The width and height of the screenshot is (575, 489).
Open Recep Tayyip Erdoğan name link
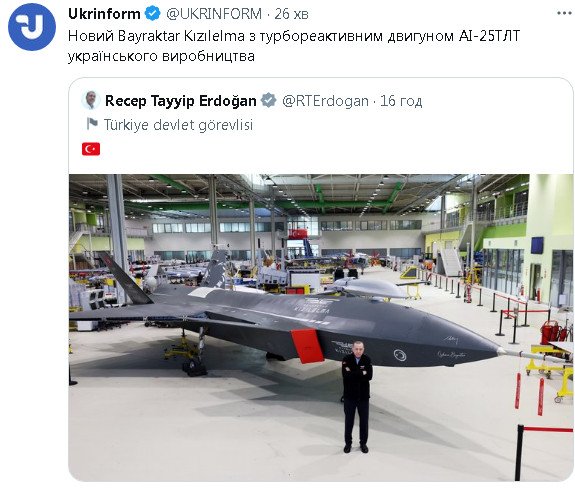(180, 101)
